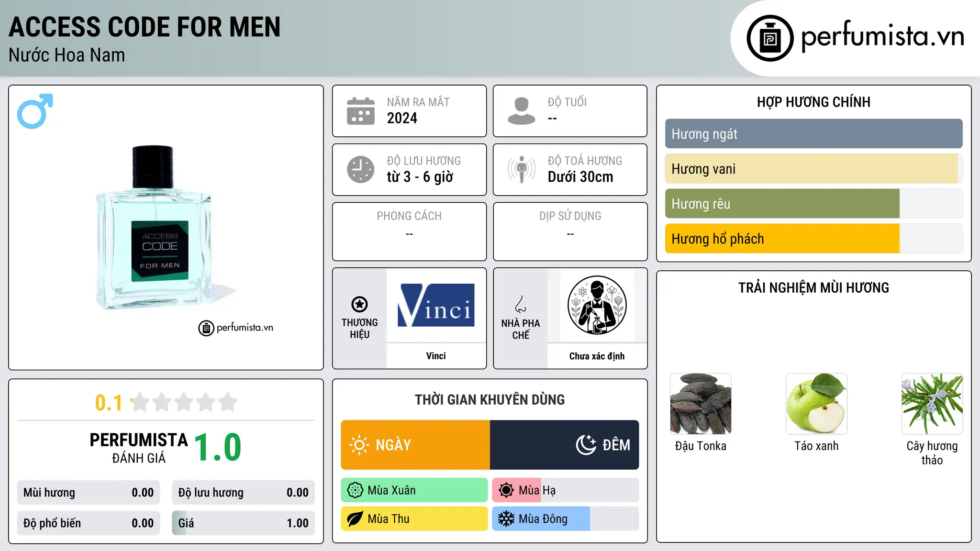The width and height of the screenshot is (980, 551).
Task: Click the perfumer illustration icon
Action: pyautogui.click(x=597, y=305)
